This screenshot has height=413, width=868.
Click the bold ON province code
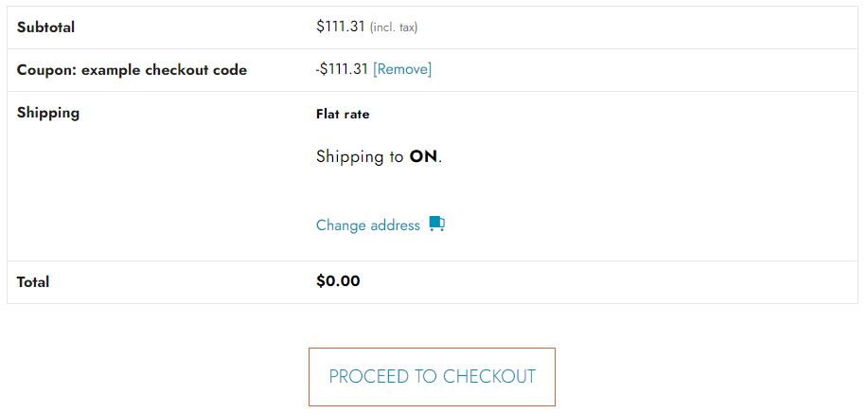(x=423, y=156)
